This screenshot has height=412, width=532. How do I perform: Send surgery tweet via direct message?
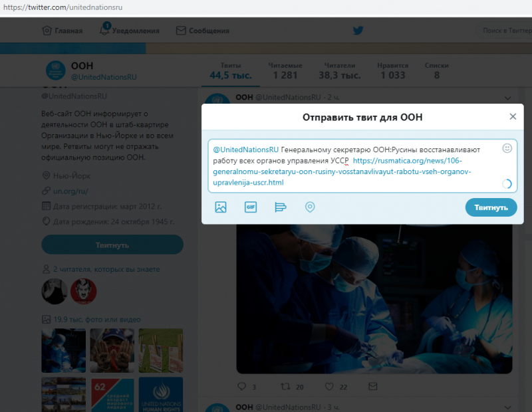pos(373,386)
